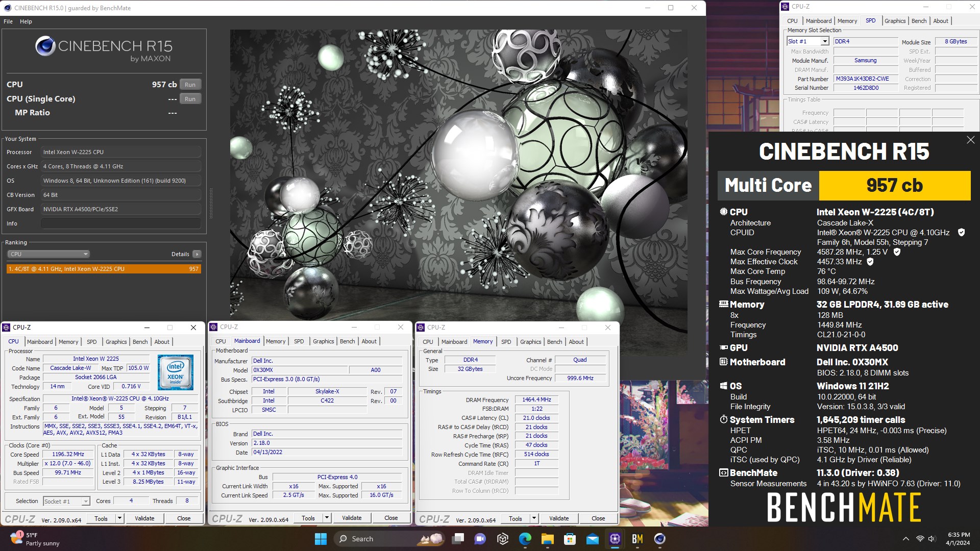Image resolution: width=980 pixels, height=551 pixels.
Task: Open Microsoft Edge from the taskbar
Action: 525,539
